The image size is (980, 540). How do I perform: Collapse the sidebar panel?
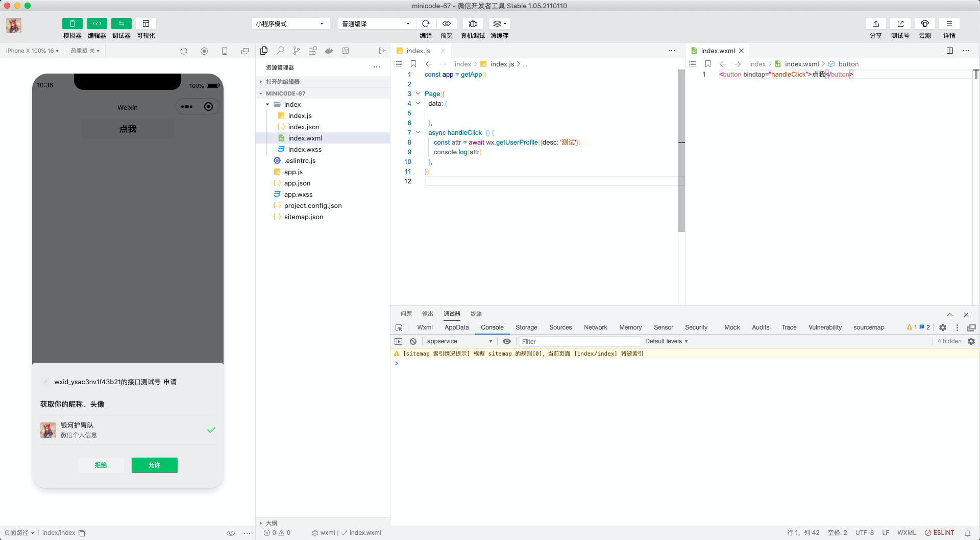(382, 51)
